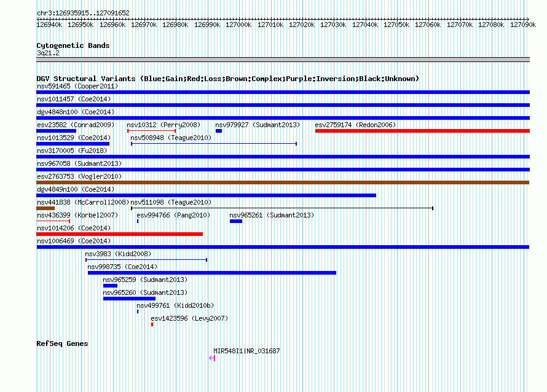
Task: Click the nsv1014206 (Coe2014) red loss bar
Action: [x=120, y=234]
